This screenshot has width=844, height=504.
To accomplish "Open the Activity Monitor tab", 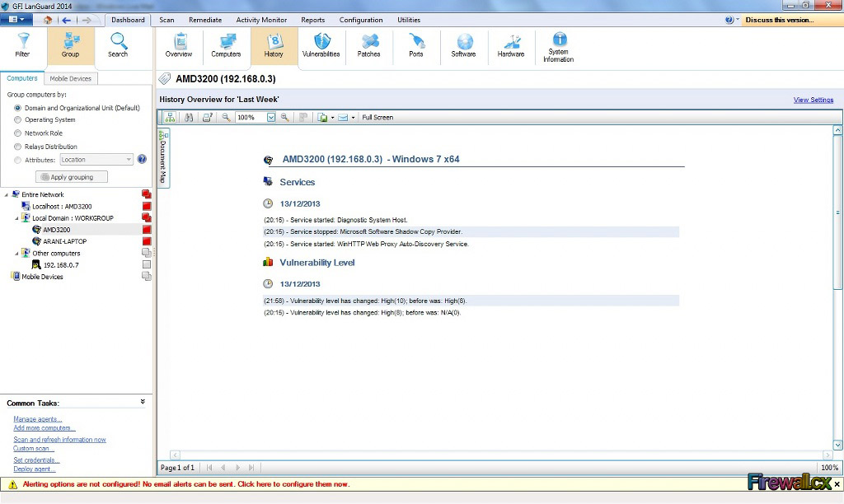I will pos(261,20).
